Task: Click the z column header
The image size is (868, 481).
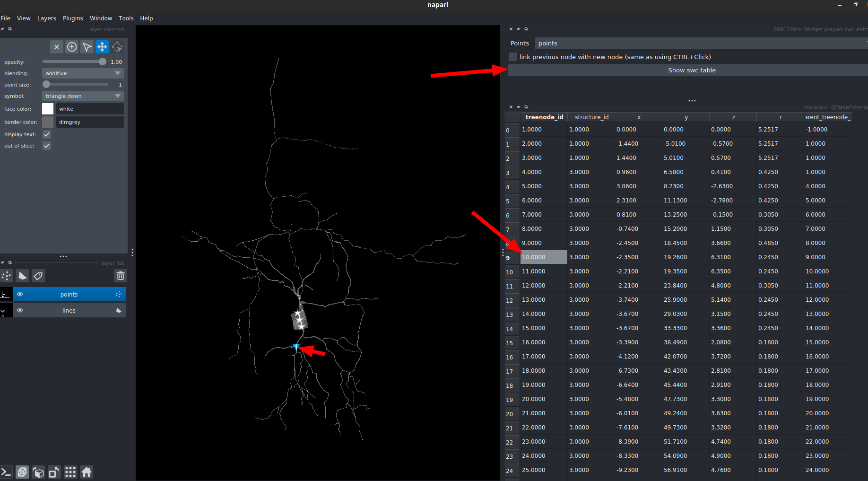Action: (x=733, y=117)
